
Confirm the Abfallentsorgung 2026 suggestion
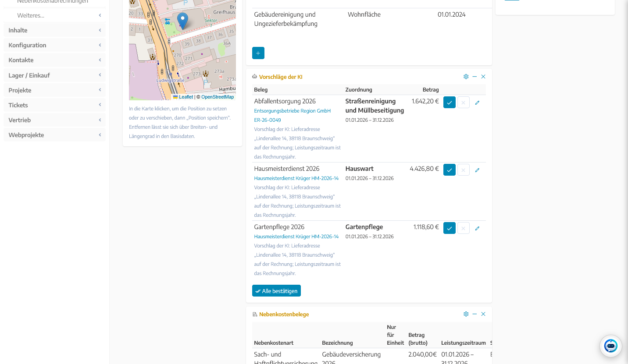tap(450, 102)
